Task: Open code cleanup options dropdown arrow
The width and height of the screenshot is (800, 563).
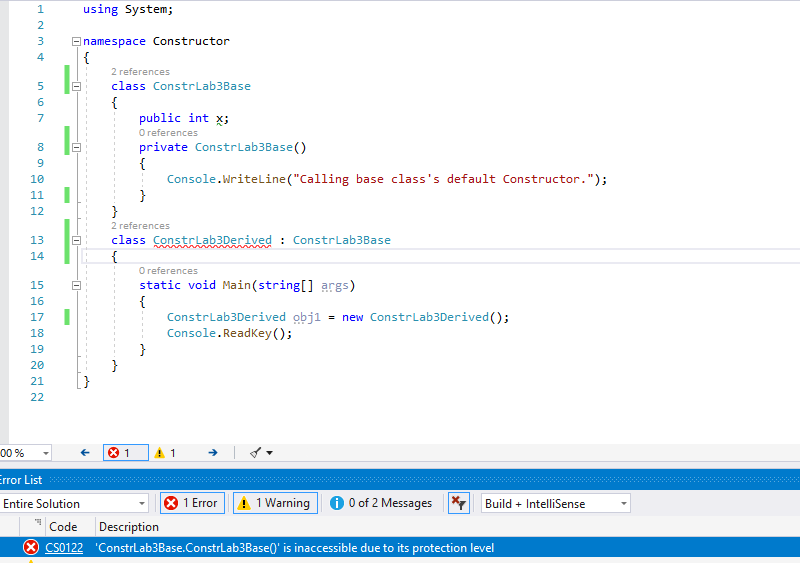Action: pyautogui.click(x=269, y=453)
